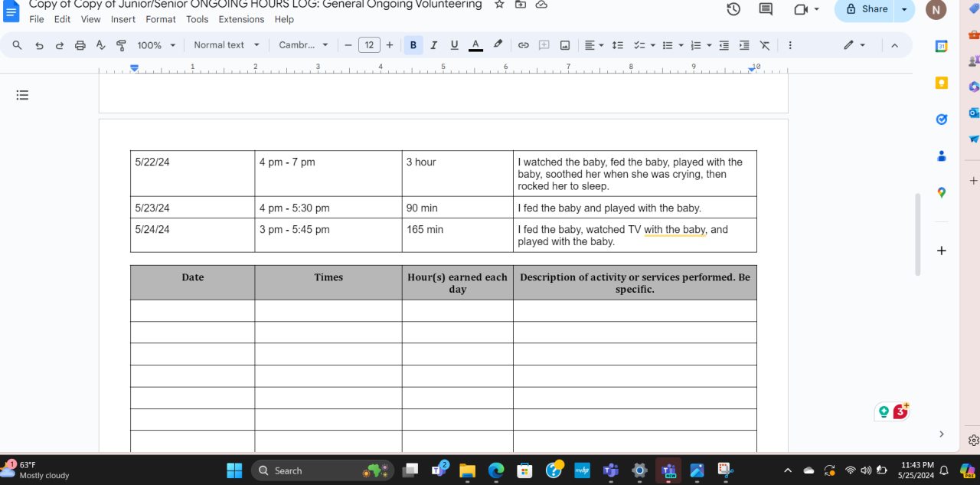Open line and paragraph spacing
980x485 pixels.
(618, 45)
